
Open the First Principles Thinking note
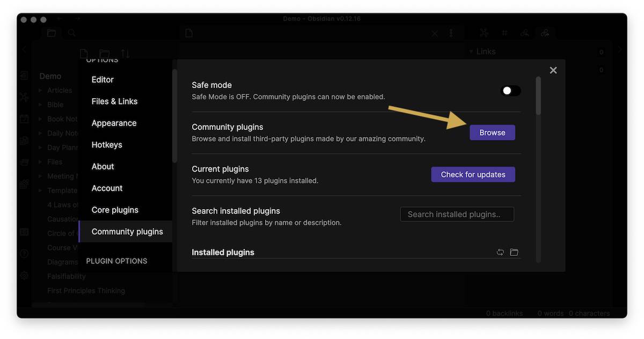click(86, 291)
